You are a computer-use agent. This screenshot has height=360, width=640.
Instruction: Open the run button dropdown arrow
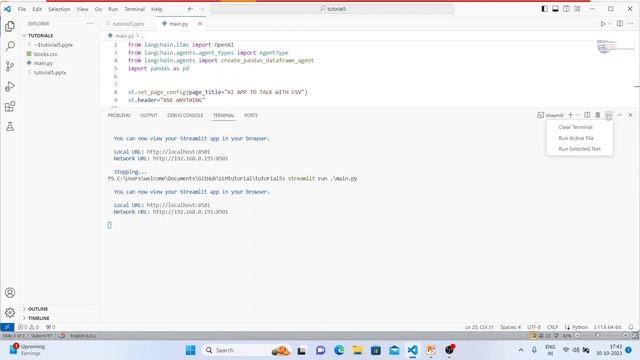click(610, 24)
